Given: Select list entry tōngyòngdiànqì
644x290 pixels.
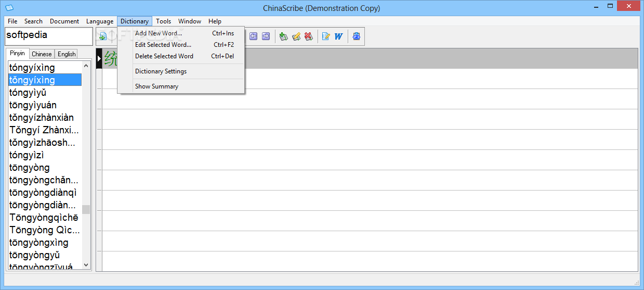Looking at the screenshot, I should [45, 193].
